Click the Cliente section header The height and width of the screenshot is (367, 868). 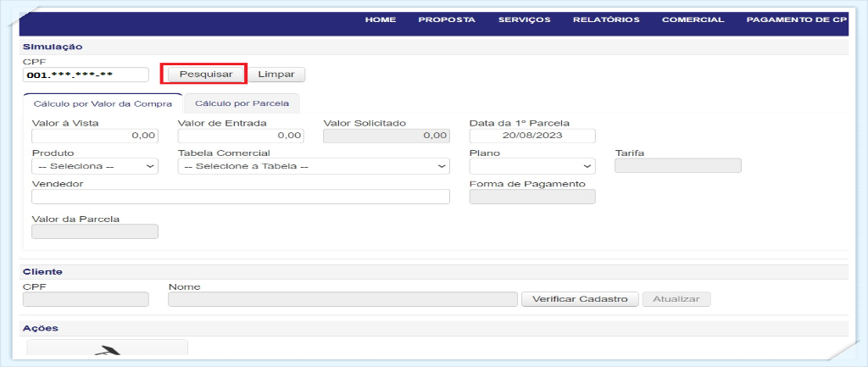pos(42,272)
